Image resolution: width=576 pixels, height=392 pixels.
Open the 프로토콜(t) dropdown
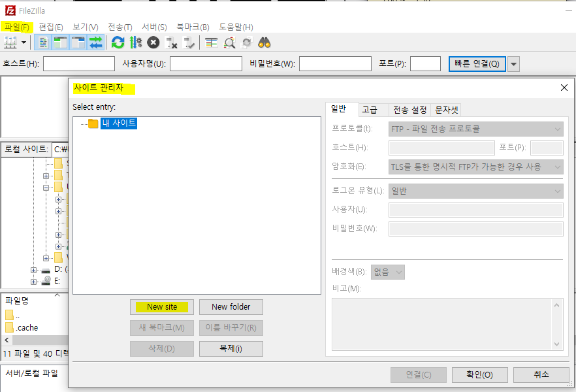pos(475,129)
